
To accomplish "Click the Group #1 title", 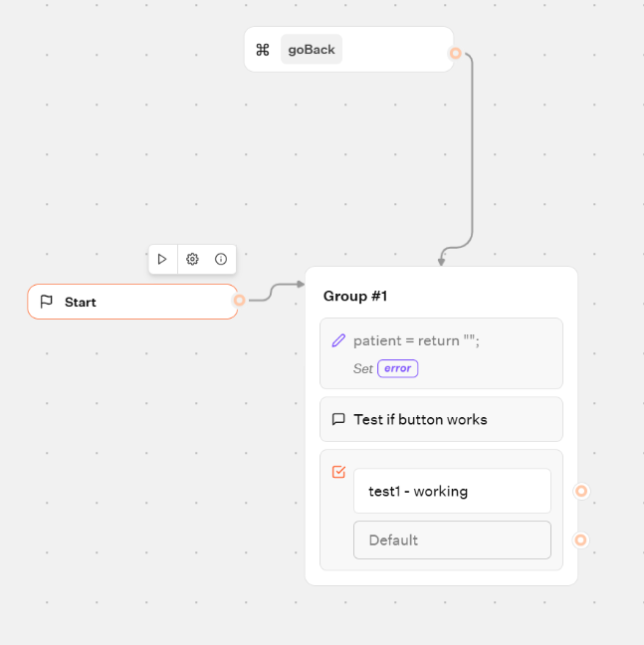I will click(355, 296).
